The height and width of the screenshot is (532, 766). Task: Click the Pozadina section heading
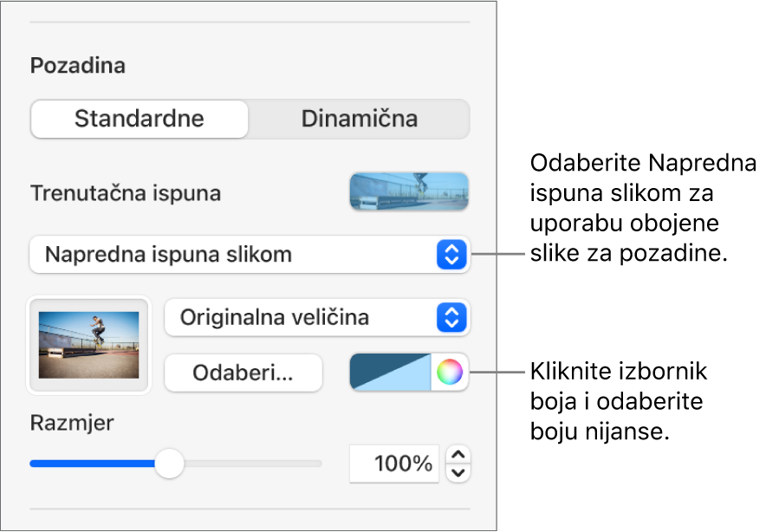(x=77, y=66)
